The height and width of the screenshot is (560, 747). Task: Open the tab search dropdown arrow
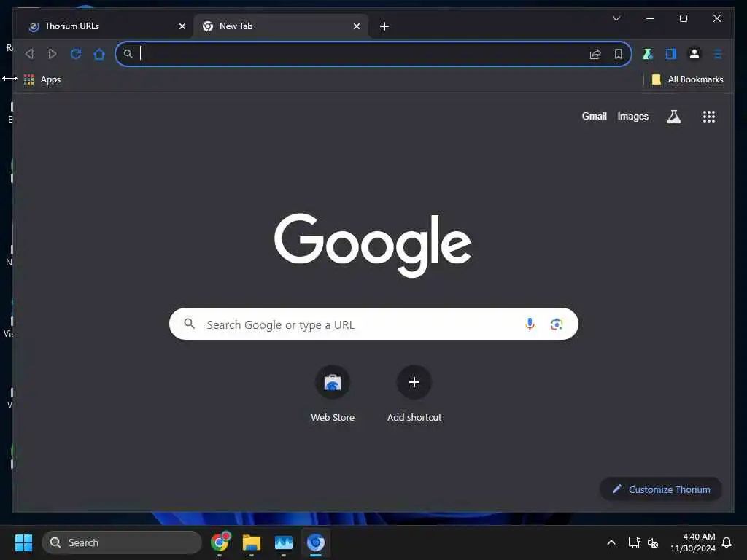616,18
